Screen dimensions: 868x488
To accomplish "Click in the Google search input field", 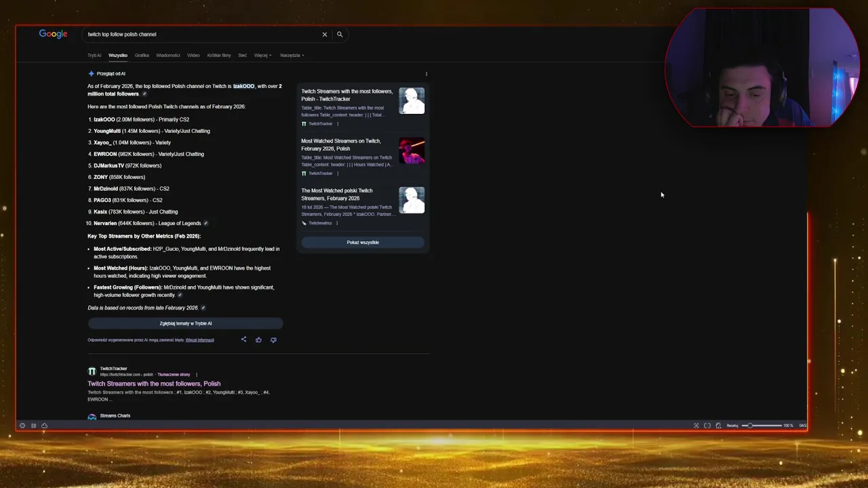I will pos(201,35).
